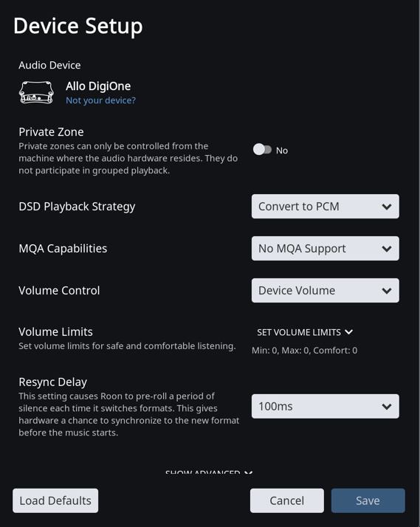Cancel the device setup
The width and height of the screenshot is (420, 527).
tap(287, 500)
